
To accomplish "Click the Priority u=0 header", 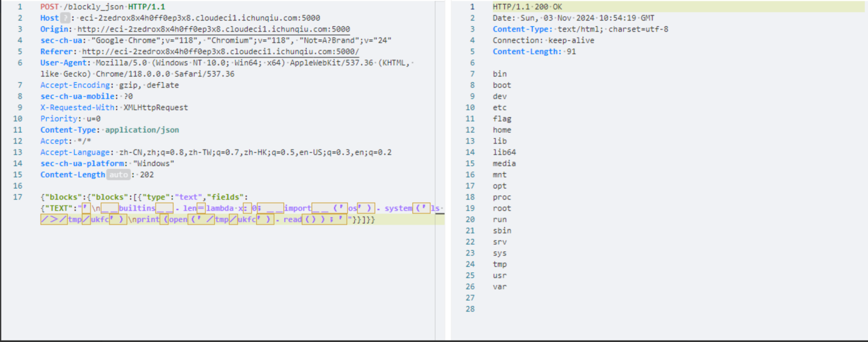I will [x=70, y=119].
